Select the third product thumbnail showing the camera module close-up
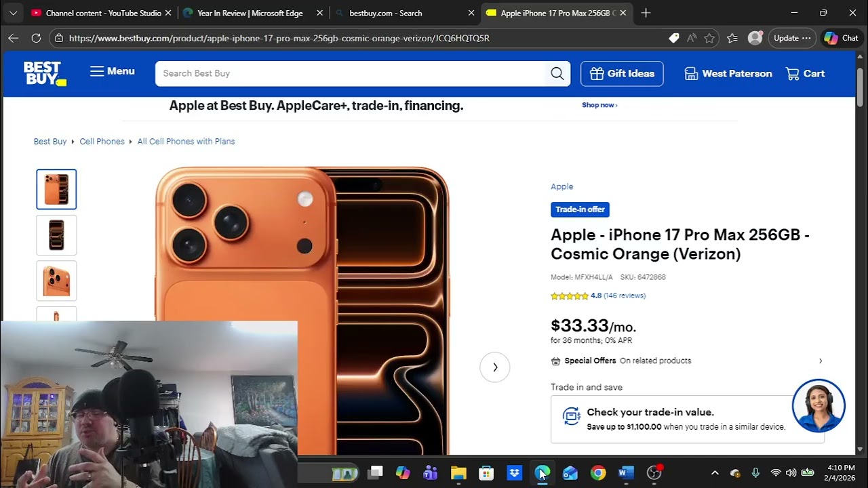Image resolution: width=868 pixels, height=488 pixels. pos(56,281)
